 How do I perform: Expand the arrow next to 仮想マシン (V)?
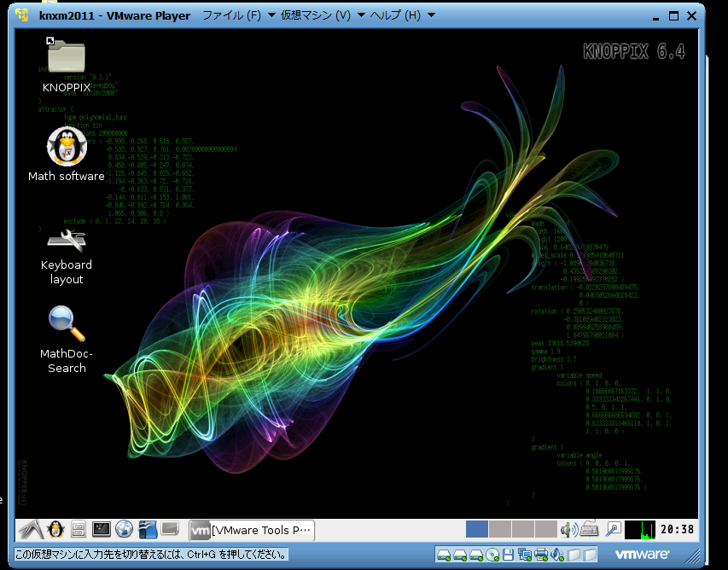(x=361, y=15)
